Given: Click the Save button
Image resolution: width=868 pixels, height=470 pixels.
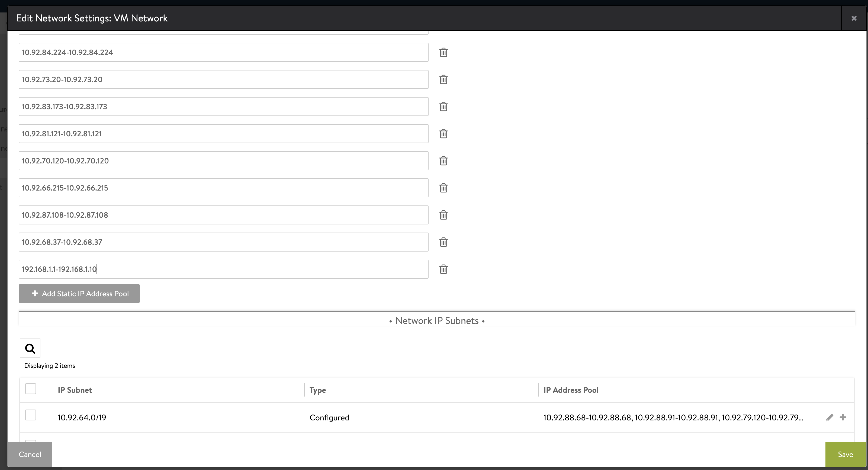Looking at the screenshot, I should 846,454.
